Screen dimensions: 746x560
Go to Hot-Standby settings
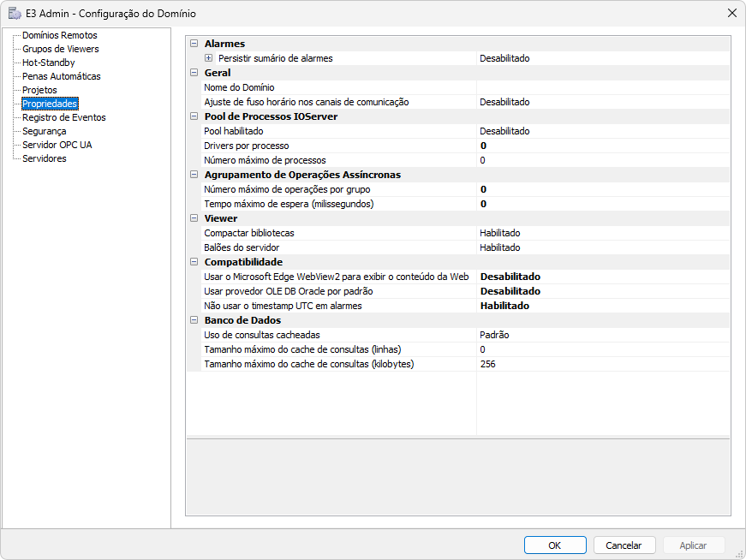pyautogui.click(x=48, y=63)
